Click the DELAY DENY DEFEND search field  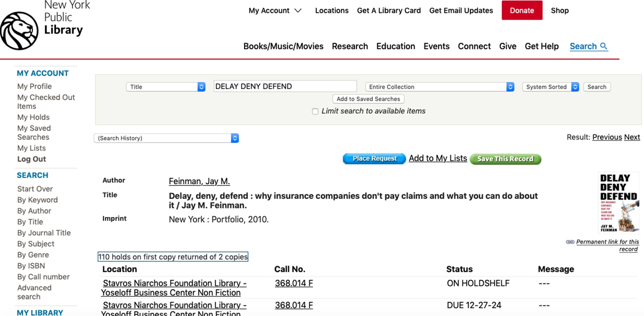pyautogui.click(x=285, y=86)
